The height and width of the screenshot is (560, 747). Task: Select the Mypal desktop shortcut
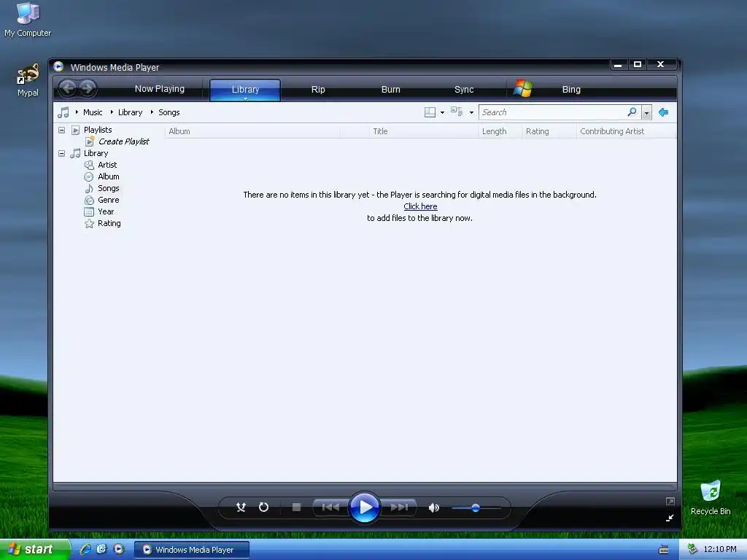(x=28, y=80)
